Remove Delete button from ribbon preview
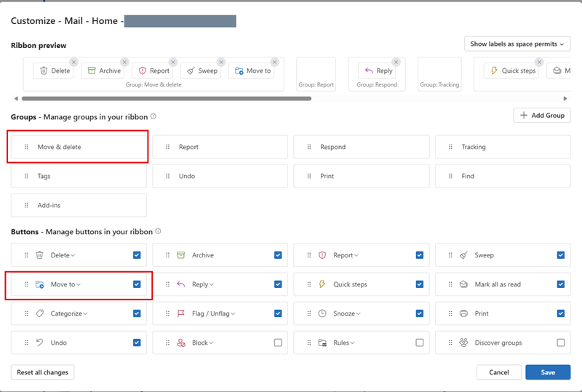 tap(73, 63)
